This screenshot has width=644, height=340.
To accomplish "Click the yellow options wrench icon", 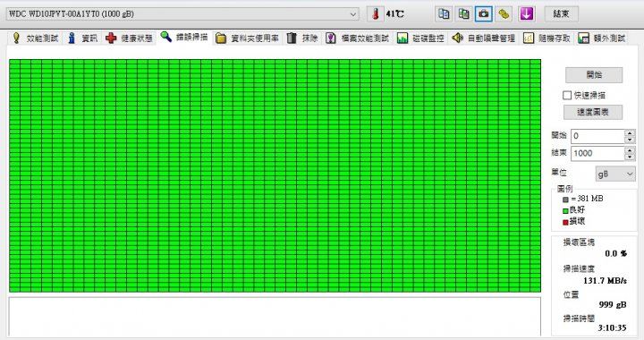I will 504,13.
